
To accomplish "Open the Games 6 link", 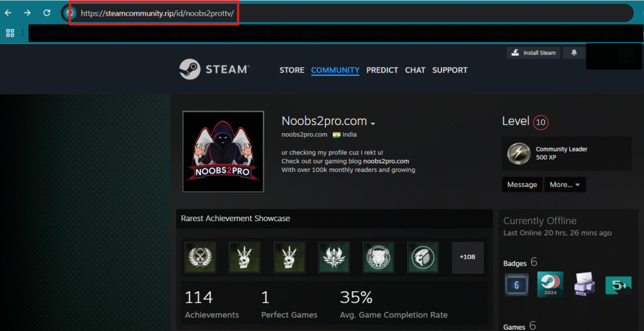I will tap(519, 327).
